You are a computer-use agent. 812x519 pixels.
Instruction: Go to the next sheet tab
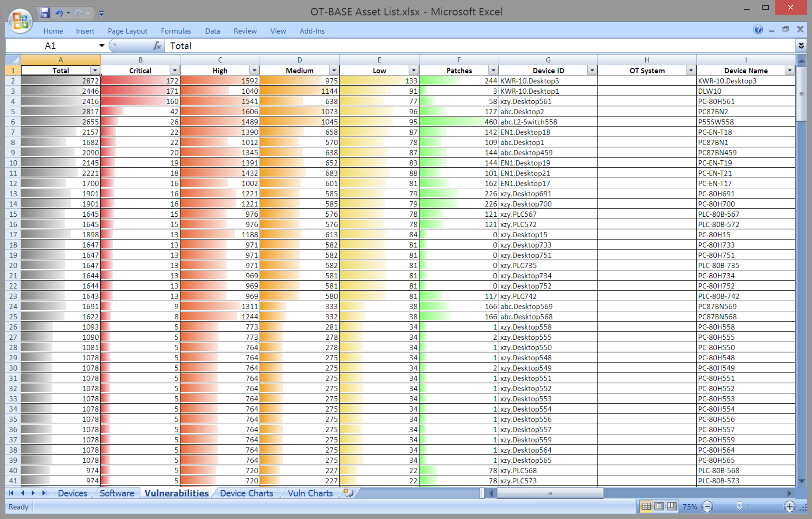pyautogui.click(x=33, y=493)
